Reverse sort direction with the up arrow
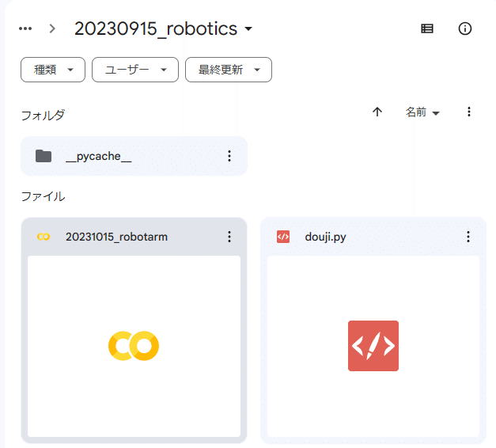 tap(377, 112)
